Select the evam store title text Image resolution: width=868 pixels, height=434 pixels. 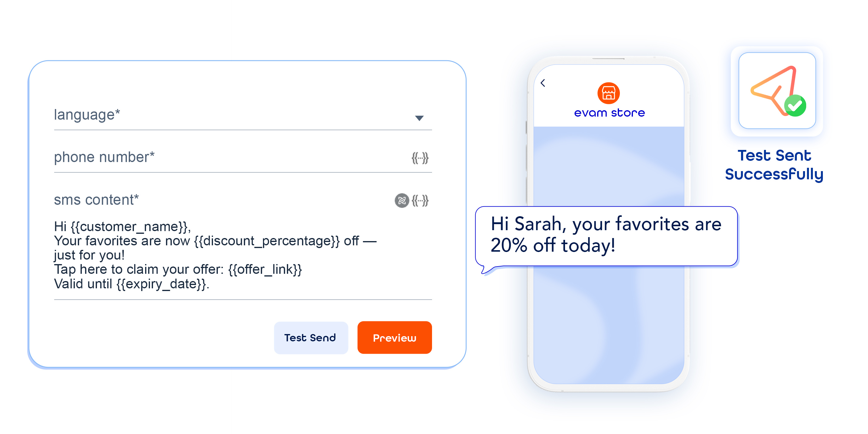point(609,113)
